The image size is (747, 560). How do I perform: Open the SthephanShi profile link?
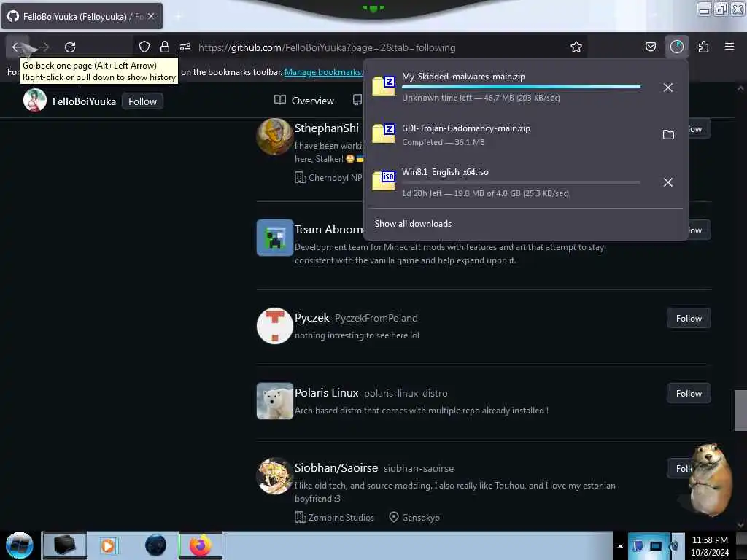click(327, 128)
